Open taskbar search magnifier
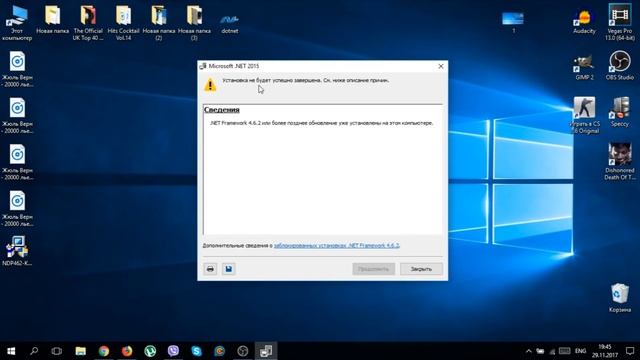640x360 pixels. [x=34, y=351]
